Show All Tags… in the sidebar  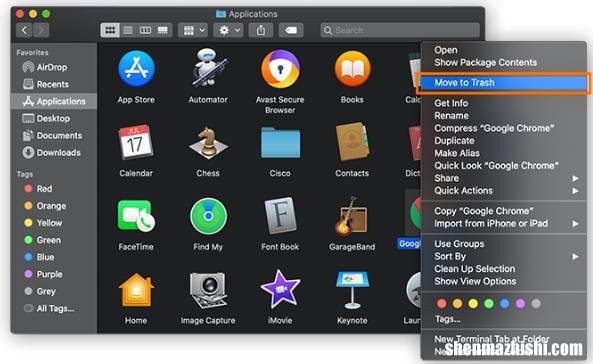[54, 308]
